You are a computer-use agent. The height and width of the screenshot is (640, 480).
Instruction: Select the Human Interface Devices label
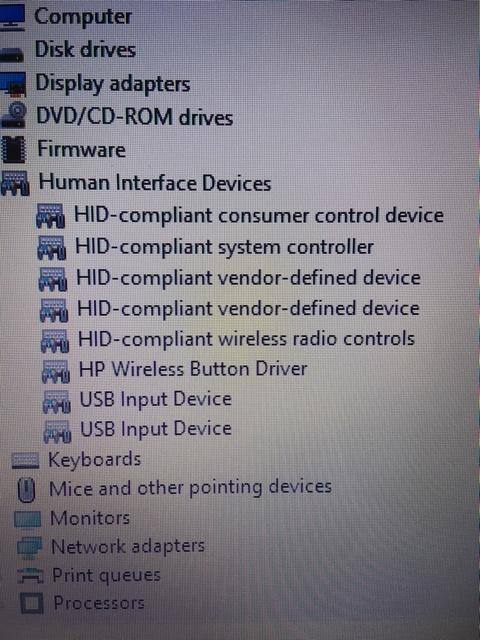pyautogui.click(x=155, y=182)
